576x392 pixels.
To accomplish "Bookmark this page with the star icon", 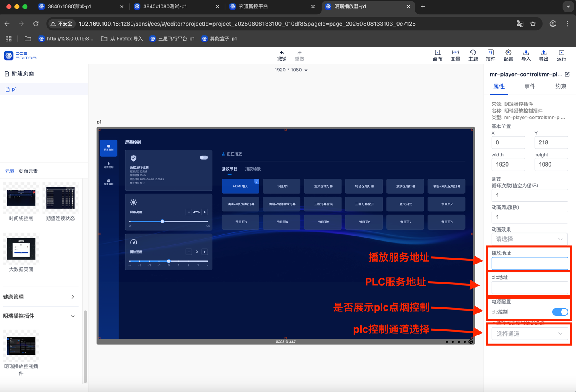I will click(x=533, y=24).
